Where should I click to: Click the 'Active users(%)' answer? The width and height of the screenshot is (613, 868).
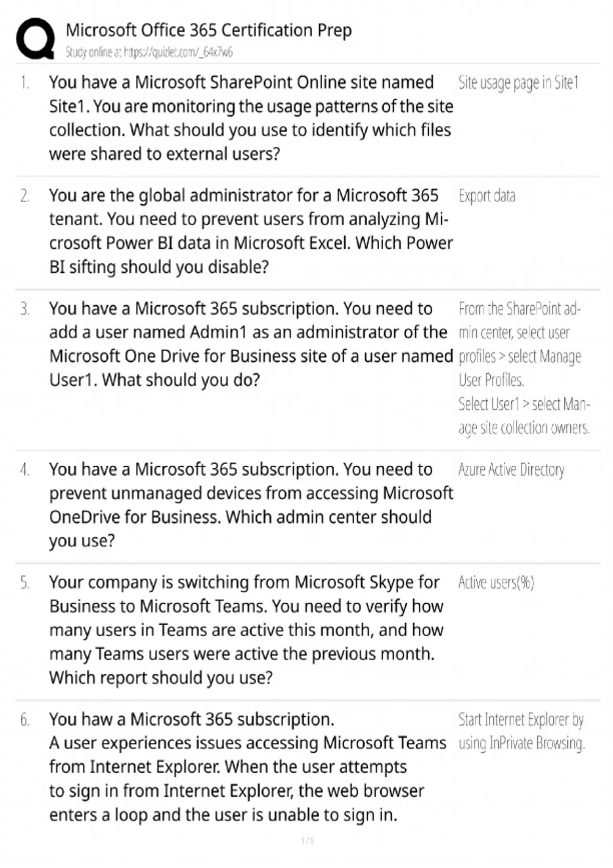tap(496, 583)
